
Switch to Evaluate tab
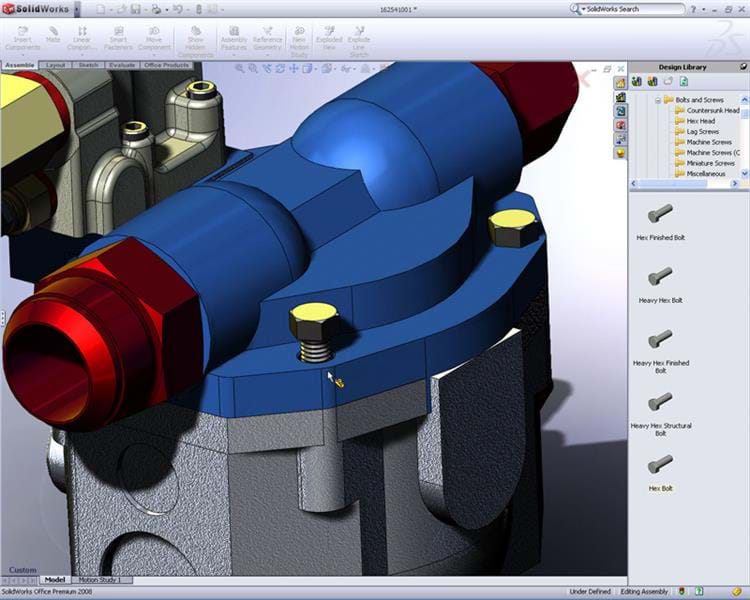coord(122,65)
